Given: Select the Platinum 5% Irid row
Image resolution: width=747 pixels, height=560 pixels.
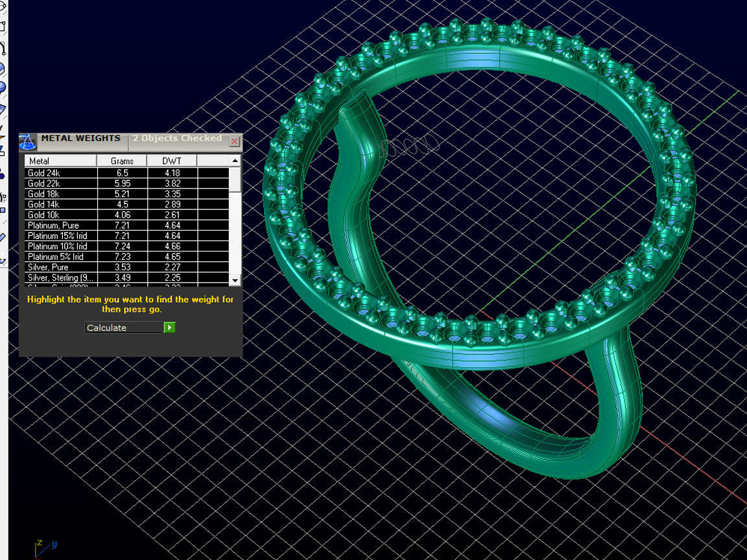Looking at the screenshot, I should coord(126,257).
